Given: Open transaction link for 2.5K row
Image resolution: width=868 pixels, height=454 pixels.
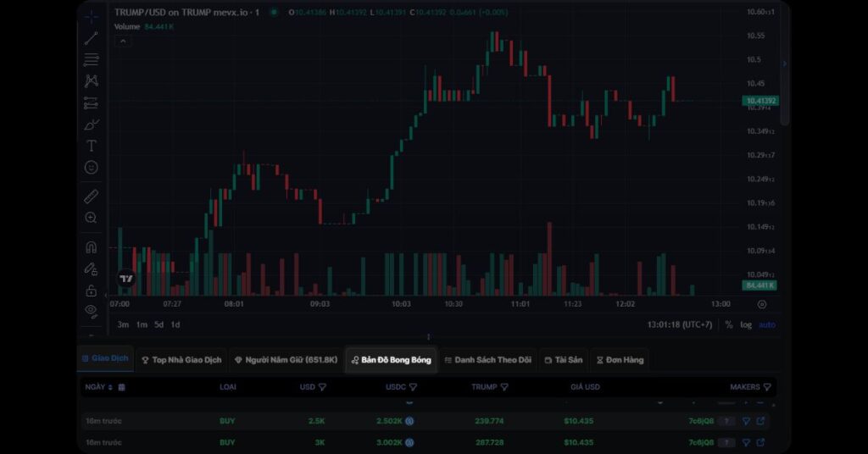Looking at the screenshot, I should 760,421.
